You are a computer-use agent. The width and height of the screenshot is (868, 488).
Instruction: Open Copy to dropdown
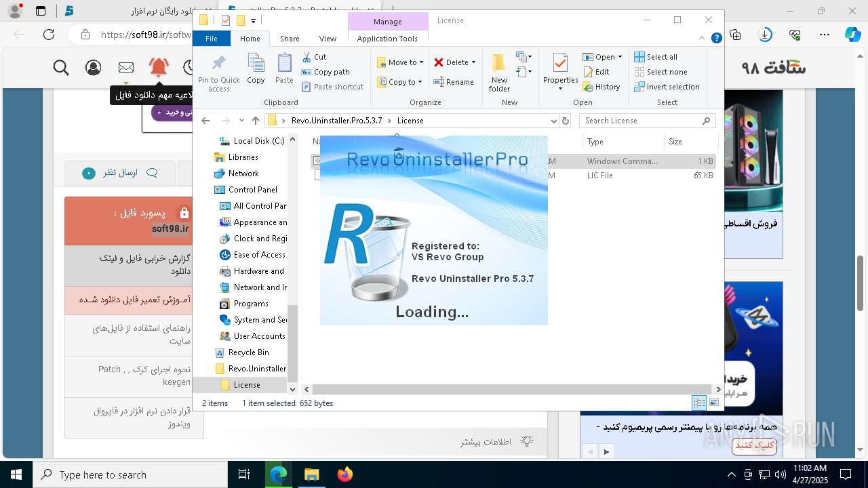click(x=399, y=82)
